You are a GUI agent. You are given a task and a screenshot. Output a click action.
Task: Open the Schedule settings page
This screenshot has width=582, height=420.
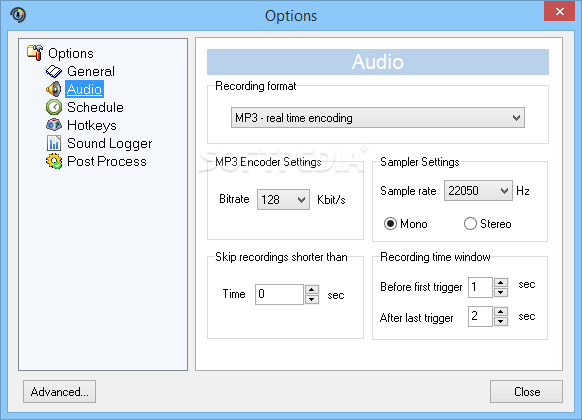coord(95,107)
